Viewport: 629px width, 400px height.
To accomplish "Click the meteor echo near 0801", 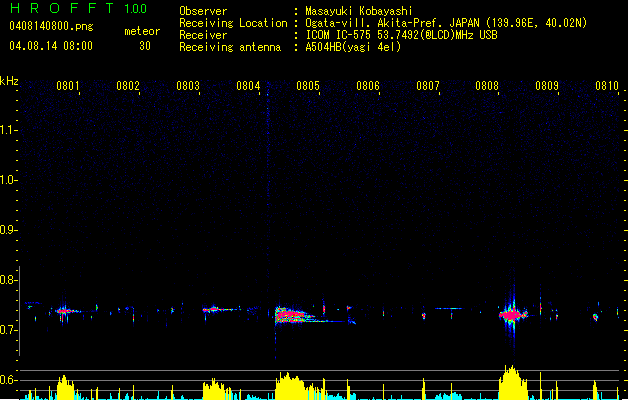I will [66, 311].
